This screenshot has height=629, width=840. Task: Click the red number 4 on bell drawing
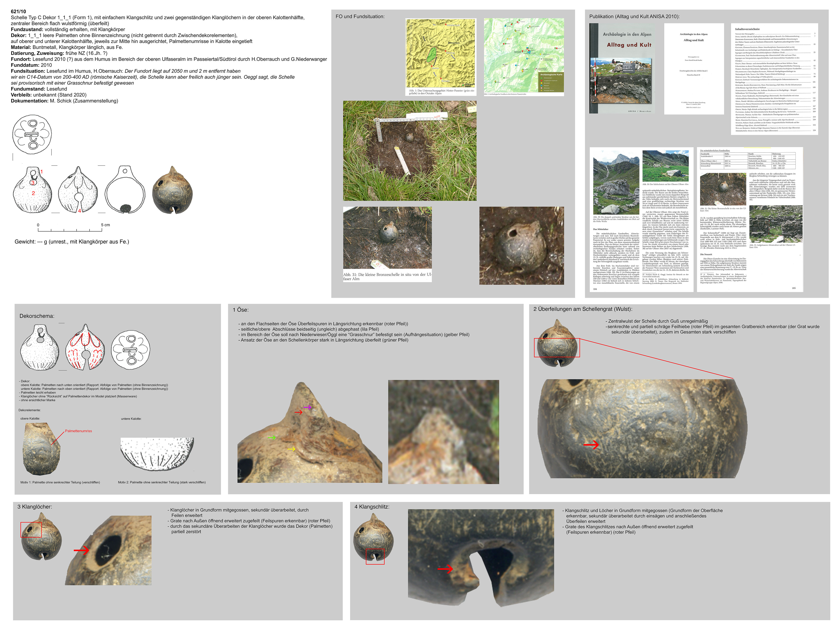(79, 211)
